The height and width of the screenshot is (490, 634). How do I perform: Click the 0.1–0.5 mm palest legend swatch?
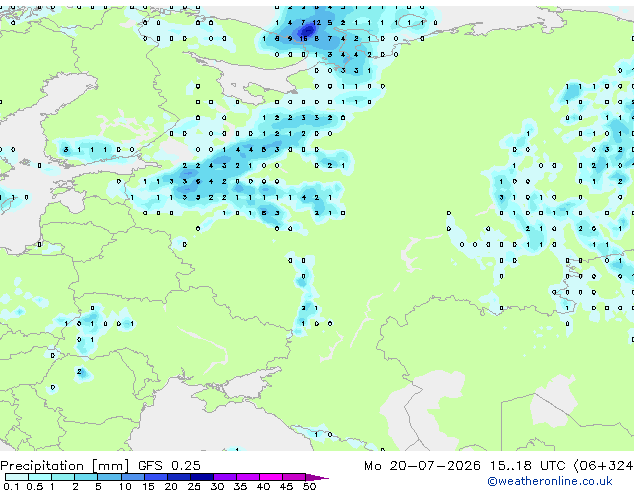(17, 477)
